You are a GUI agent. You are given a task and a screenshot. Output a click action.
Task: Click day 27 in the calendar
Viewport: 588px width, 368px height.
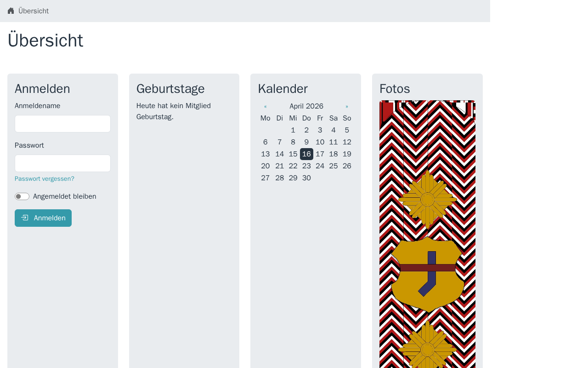(x=266, y=178)
